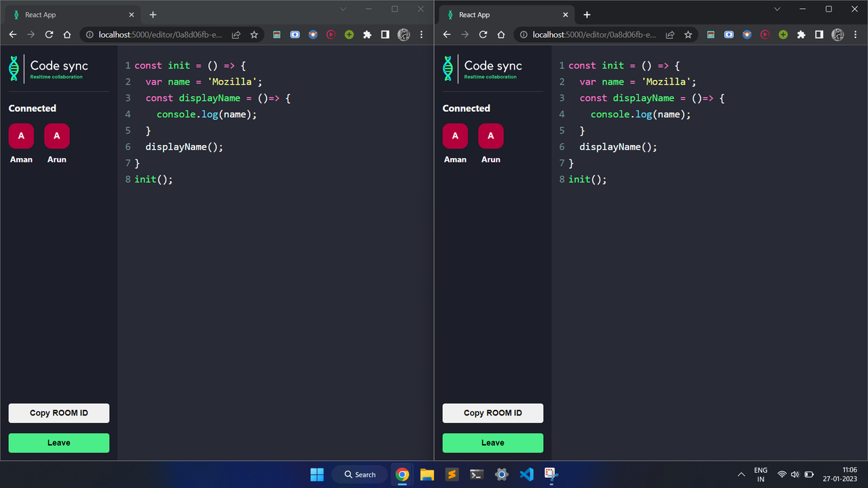Click Arun's avatar in right window

point(490,136)
